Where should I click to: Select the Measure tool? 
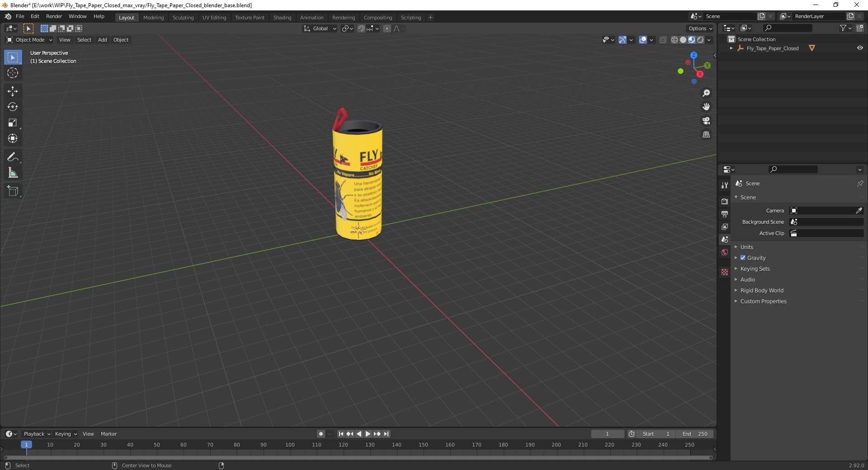point(13,173)
